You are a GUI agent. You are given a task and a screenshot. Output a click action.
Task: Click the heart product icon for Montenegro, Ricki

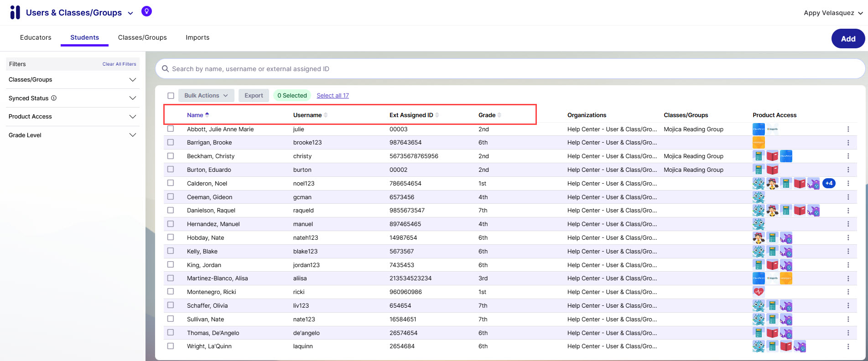[x=759, y=292]
